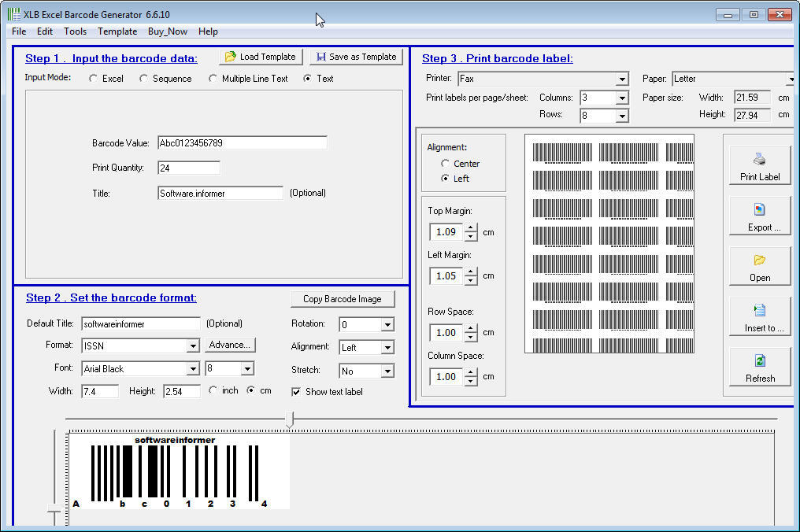Decrease the Row Space value
The image size is (800, 532).
472,337
